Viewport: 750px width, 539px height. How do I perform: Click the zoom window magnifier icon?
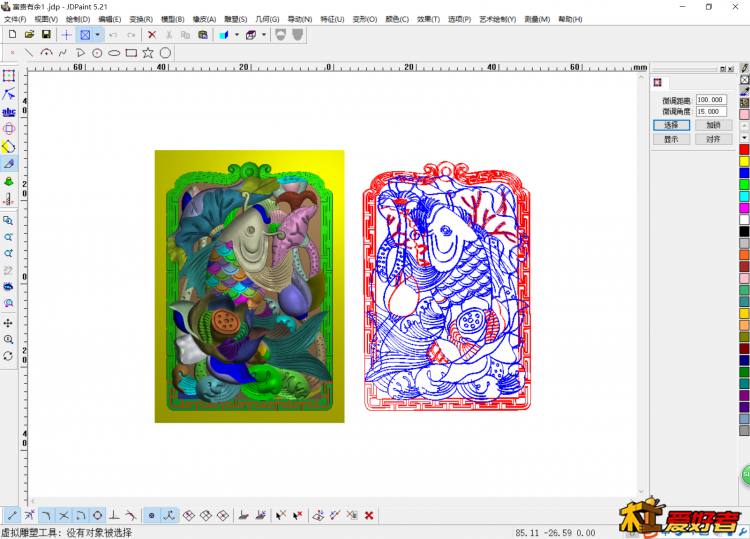(8, 220)
